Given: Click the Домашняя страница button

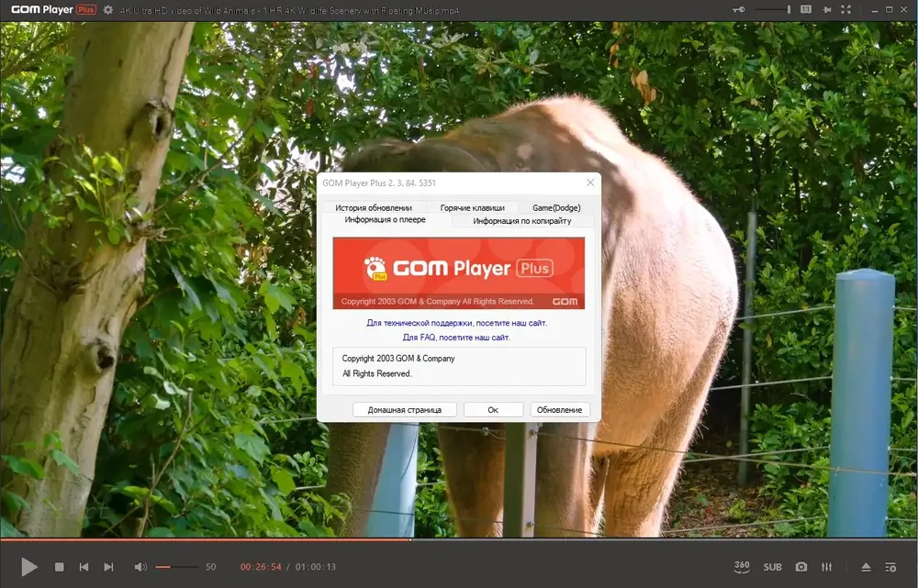Looking at the screenshot, I should click(405, 409).
